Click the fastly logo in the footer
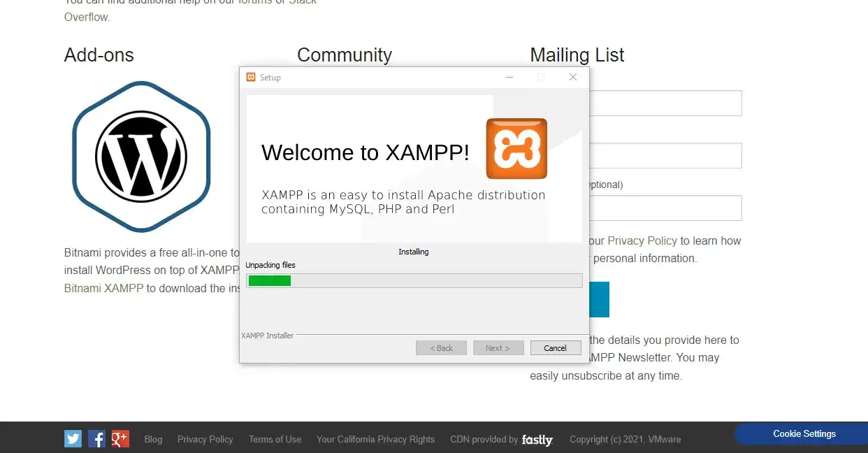Image resolution: width=868 pixels, height=453 pixels. pos(537,440)
